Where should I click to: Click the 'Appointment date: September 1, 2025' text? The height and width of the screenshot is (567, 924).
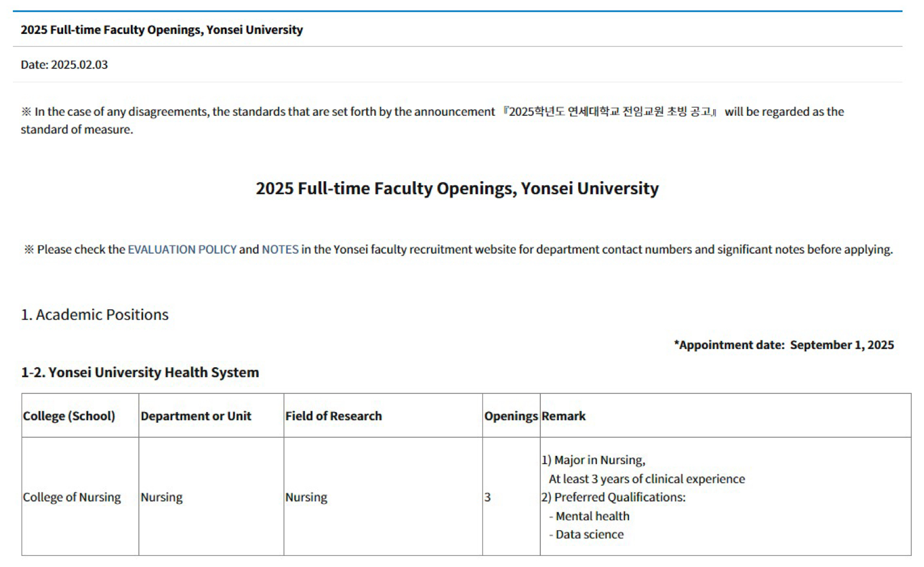coord(784,345)
